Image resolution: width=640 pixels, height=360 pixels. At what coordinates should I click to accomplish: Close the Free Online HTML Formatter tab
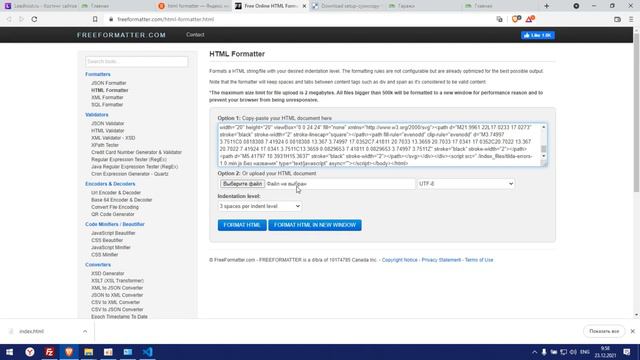(304, 6)
